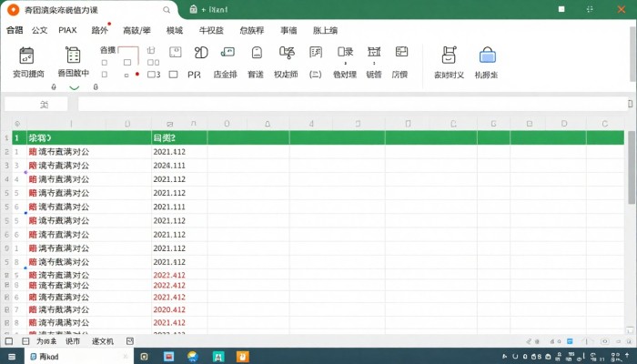Click the vertical scrollbar on the right
The height and width of the screenshot is (364, 637).
(632, 182)
